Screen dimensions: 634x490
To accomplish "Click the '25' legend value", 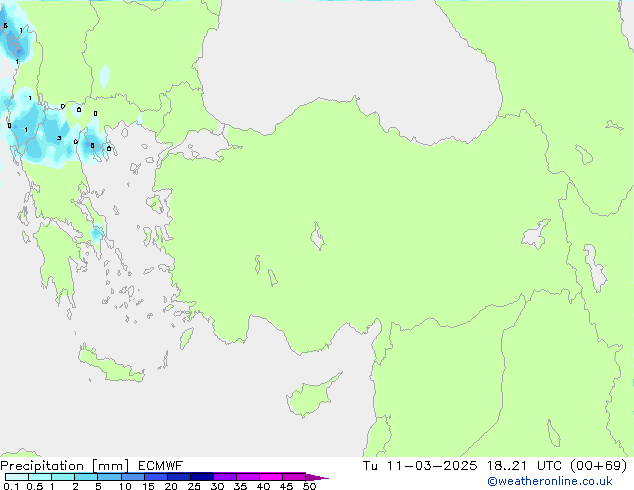I will pos(194,486).
